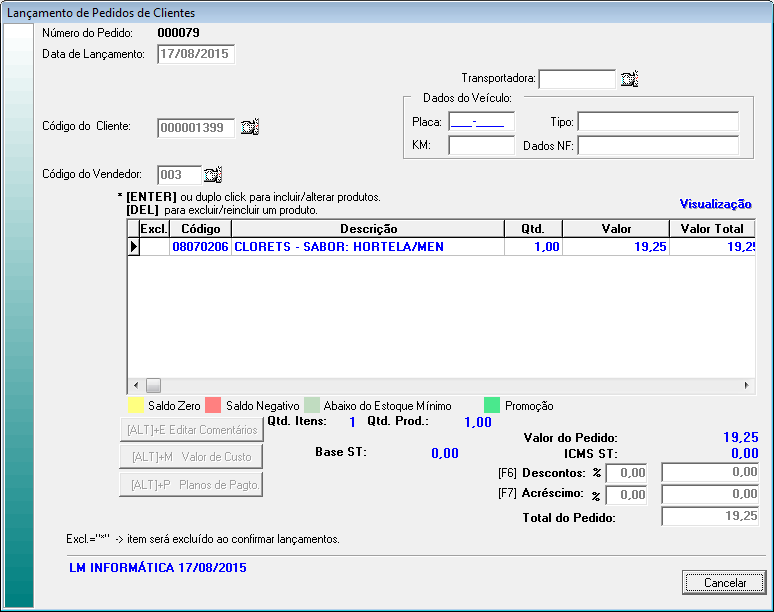Click into the Transportadora text field
The width and height of the screenshot is (774, 612).
click(x=577, y=79)
